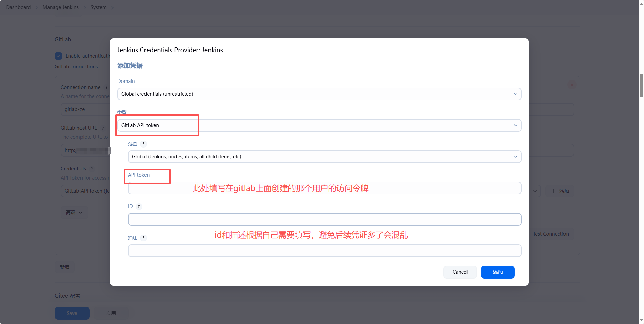The image size is (644, 324).
Task: Click the GitLab host URL field starting with http
Action: click(x=86, y=150)
